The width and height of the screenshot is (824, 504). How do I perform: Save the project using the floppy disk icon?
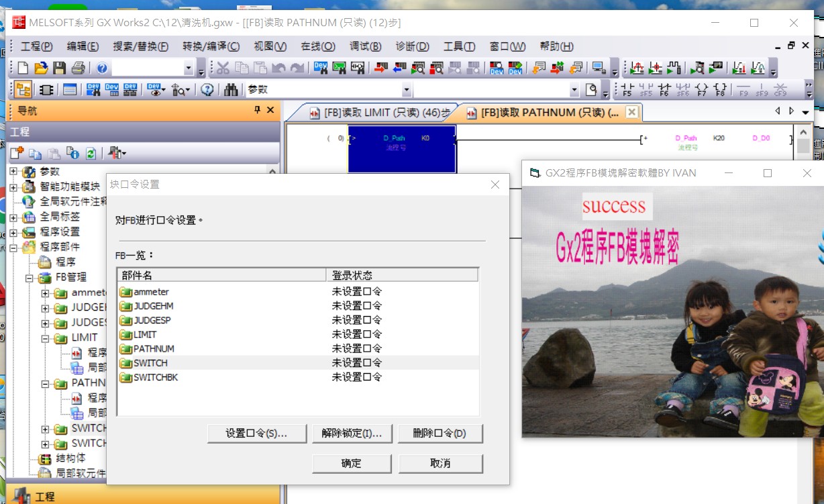click(59, 68)
